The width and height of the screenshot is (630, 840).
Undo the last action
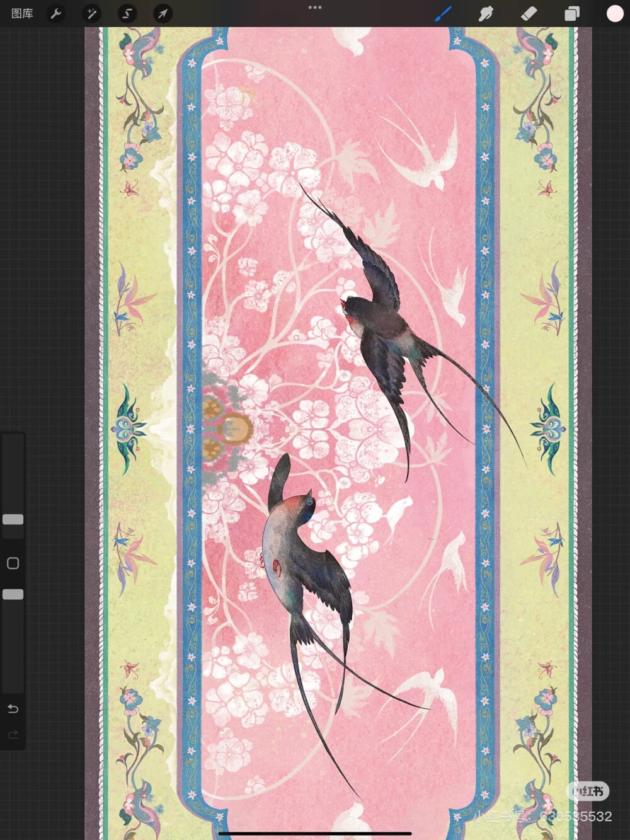[x=13, y=709]
